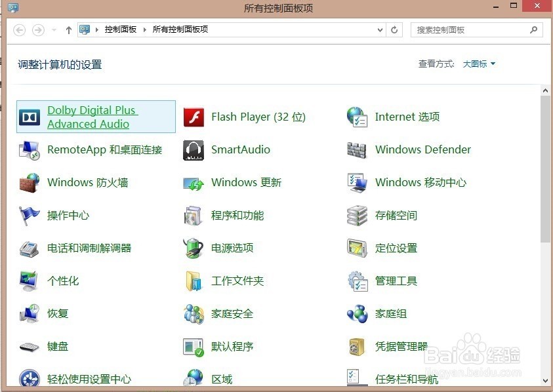Viewport: 553px width, 392px height.
Task: Open the red Flash Player icon
Action: pyautogui.click(x=194, y=117)
